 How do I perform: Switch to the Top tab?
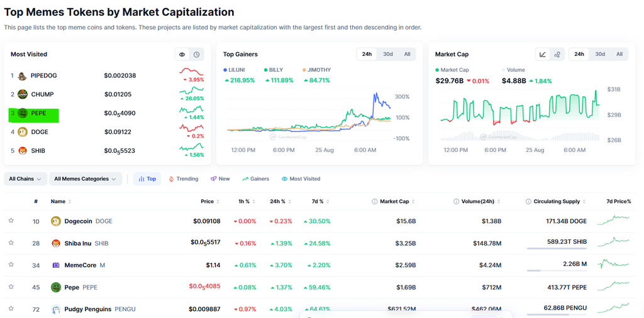147,179
